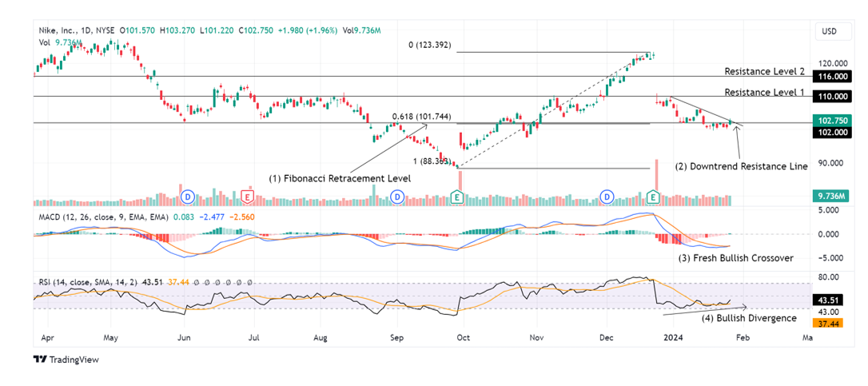
Task: Select the MACD (12, 26, close, 9) legend
Action: pos(104,217)
